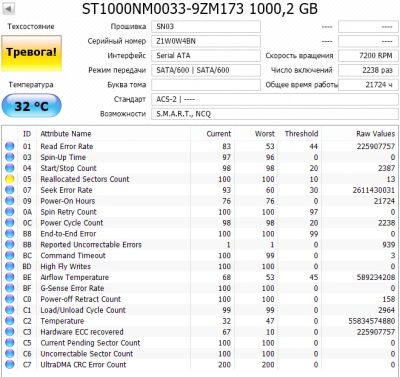Image resolution: width=400 pixels, height=377 pixels.
Task: Click the transfer mode field SATA/600
Action: pos(206,70)
